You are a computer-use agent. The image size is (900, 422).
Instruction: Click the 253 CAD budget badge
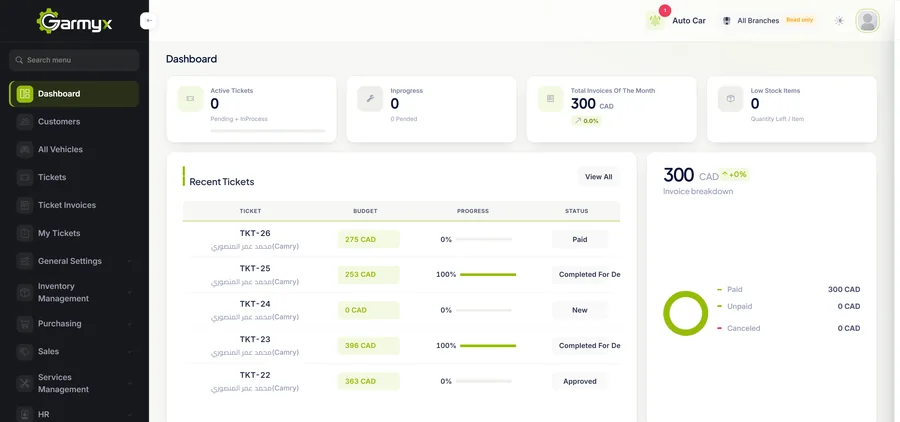pos(368,274)
